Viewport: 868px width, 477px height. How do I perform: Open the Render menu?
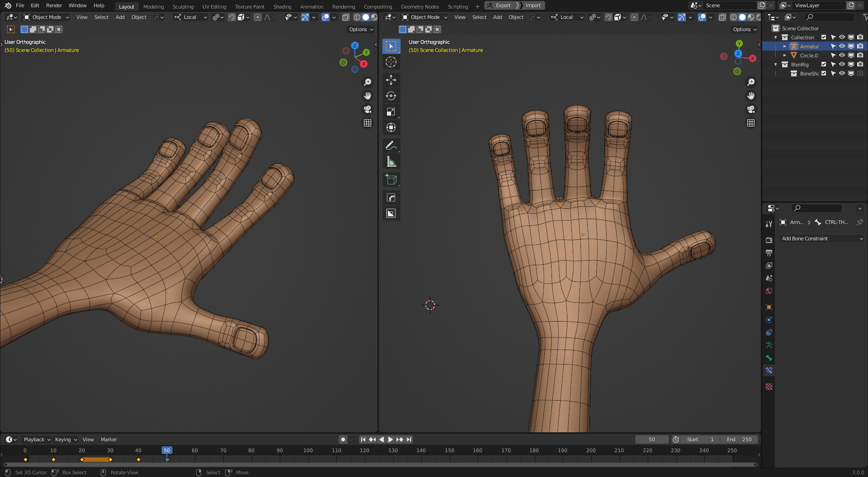(x=54, y=5)
